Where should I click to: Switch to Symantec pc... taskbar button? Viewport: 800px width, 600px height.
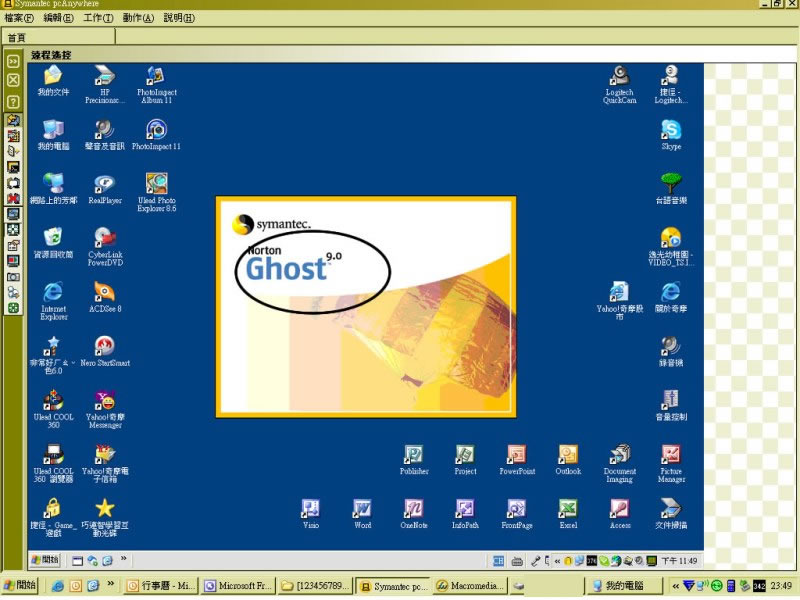tap(393, 586)
